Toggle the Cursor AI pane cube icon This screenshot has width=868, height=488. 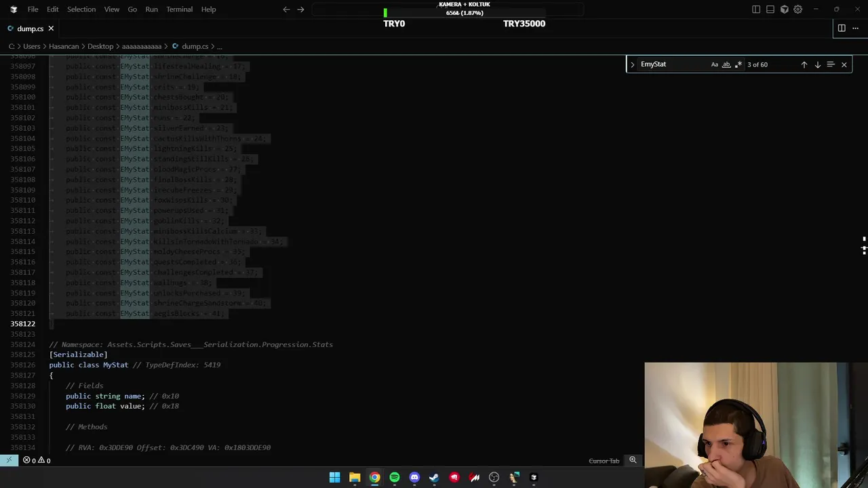[785, 9]
